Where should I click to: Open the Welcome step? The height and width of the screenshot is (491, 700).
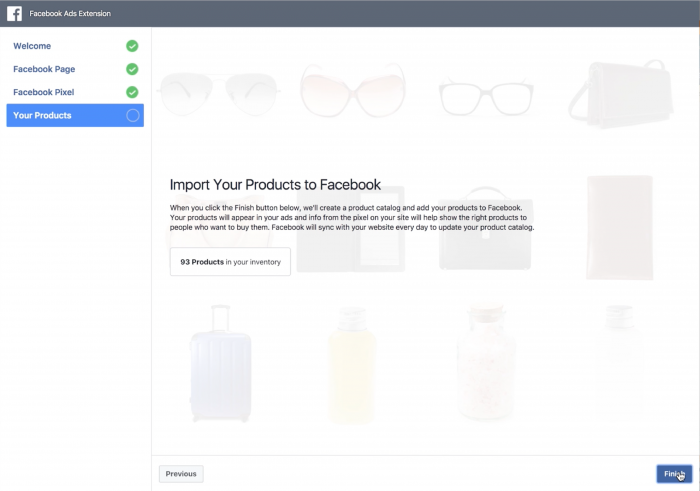pyautogui.click(x=75, y=46)
